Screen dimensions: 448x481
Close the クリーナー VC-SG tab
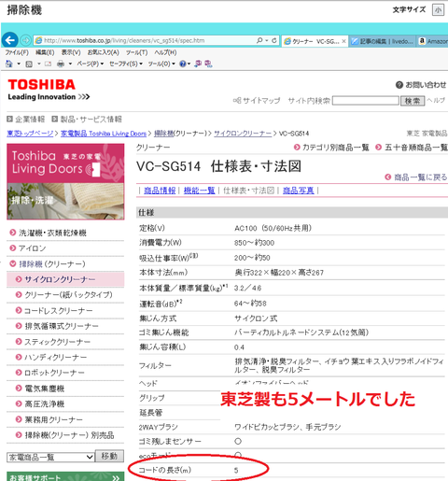pyautogui.click(x=343, y=41)
